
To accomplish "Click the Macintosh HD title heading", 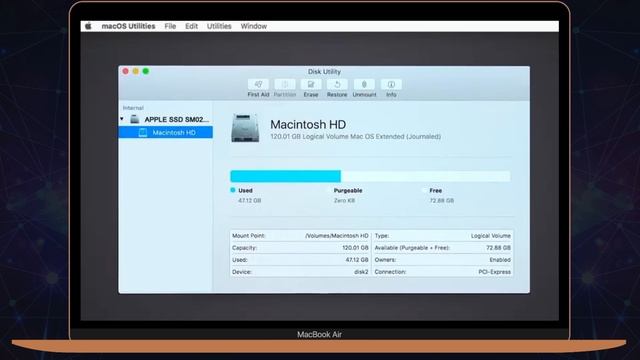I will click(x=308, y=124).
